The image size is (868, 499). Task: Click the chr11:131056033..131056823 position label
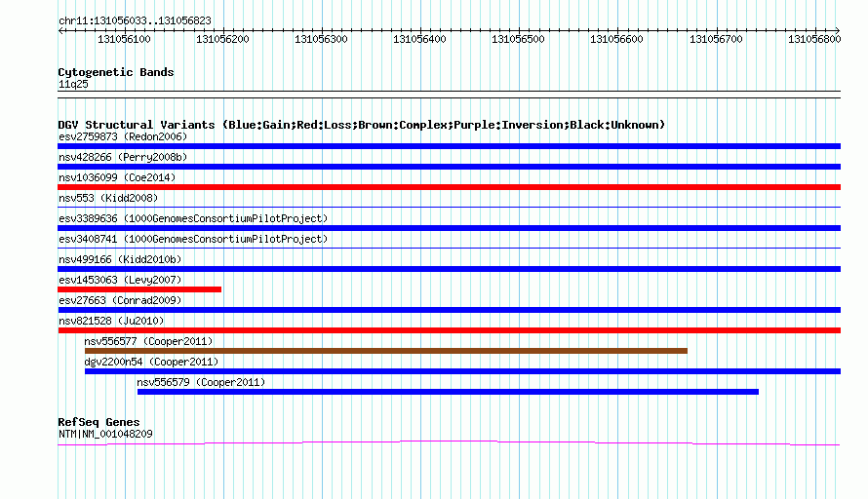(135, 21)
